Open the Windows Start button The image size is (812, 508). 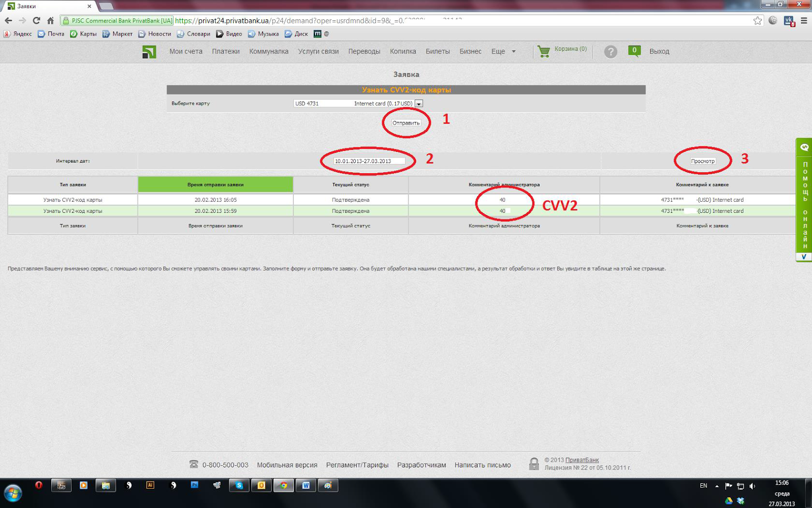(13, 493)
